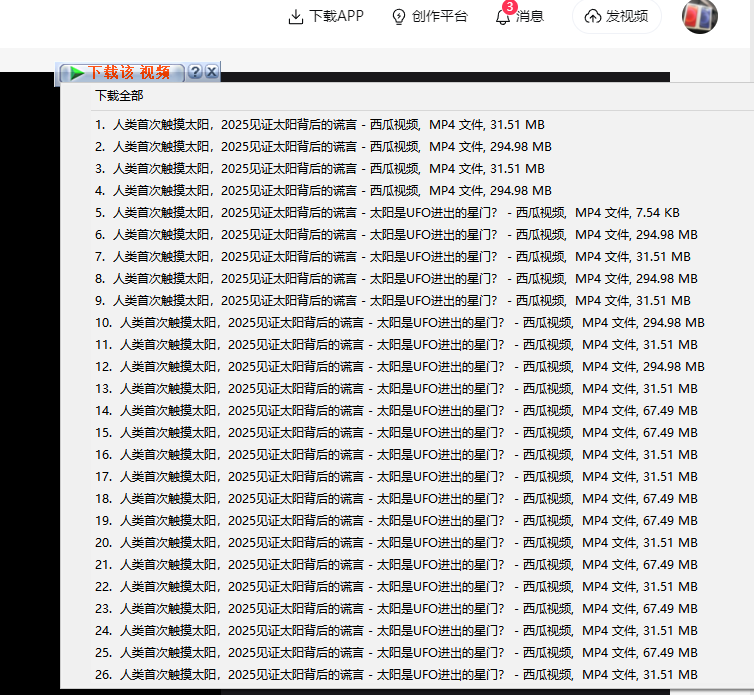
Task: Select item 2, MP4 294.98 MB
Action: (323, 147)
